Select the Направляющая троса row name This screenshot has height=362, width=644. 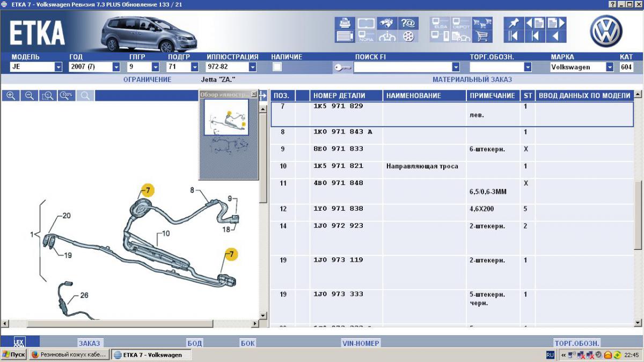tap(422, 166)
